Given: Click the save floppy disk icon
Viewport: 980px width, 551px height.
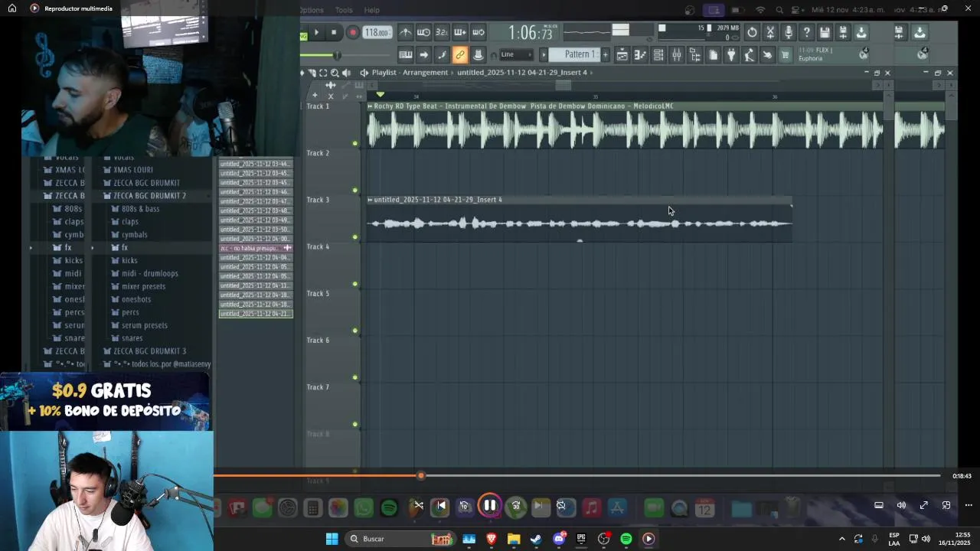Looking at the screenshot, I should 825,32.
